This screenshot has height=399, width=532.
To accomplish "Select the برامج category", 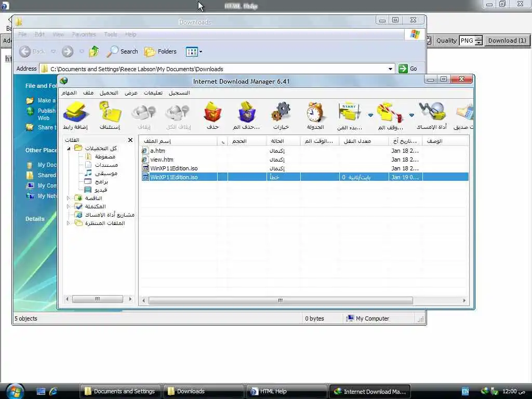I will point(101,181).
